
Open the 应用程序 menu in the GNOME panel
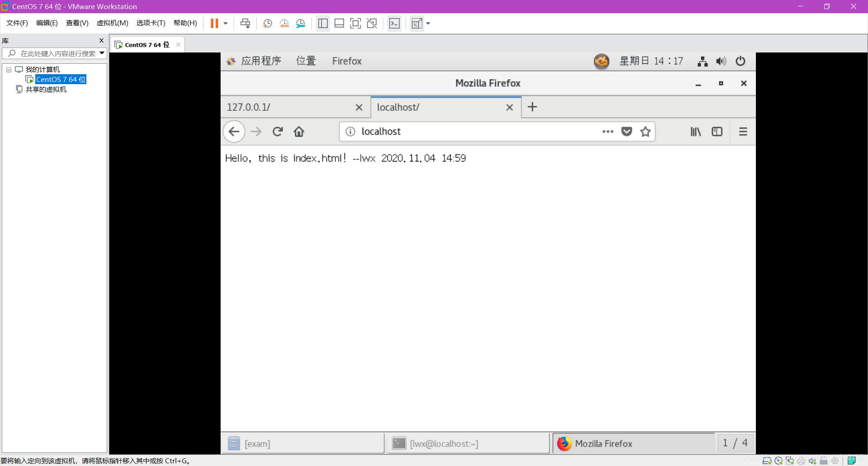click(x=261, y=61)
